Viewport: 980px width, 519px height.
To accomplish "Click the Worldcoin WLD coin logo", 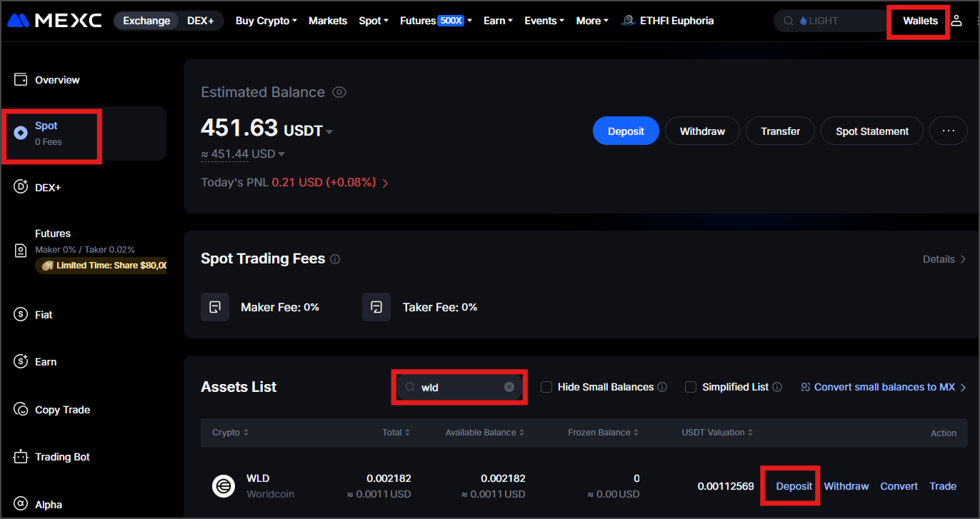I will (224, 486).
